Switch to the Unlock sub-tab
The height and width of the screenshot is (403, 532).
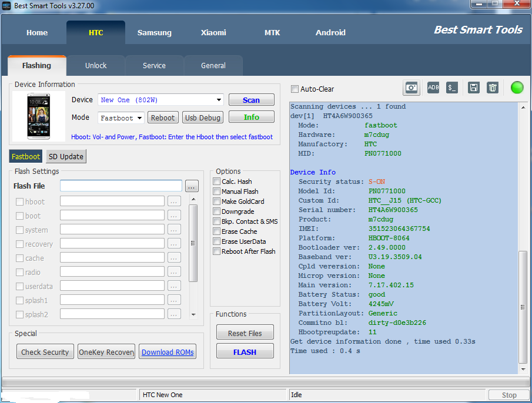(x=96, y=65)
